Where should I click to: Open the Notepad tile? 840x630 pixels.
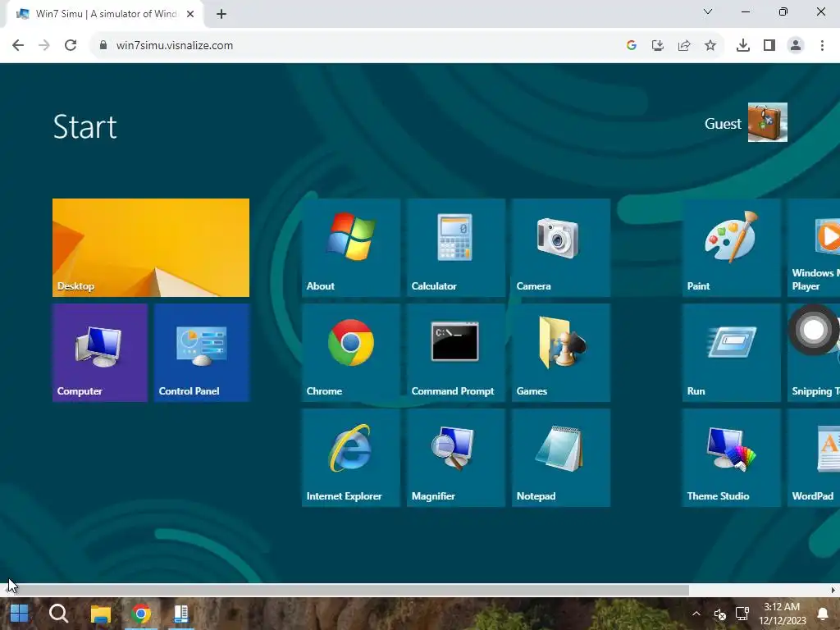561,458
